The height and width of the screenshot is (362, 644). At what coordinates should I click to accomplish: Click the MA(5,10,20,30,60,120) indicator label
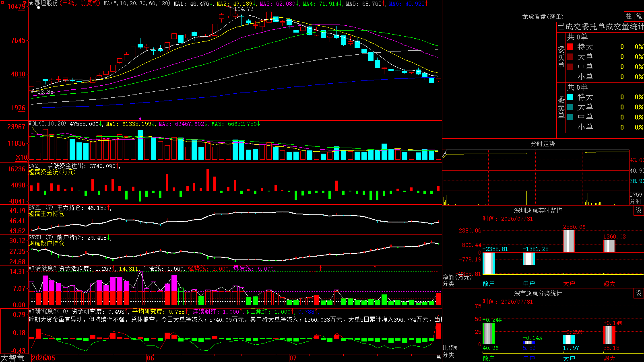[137, 4]
